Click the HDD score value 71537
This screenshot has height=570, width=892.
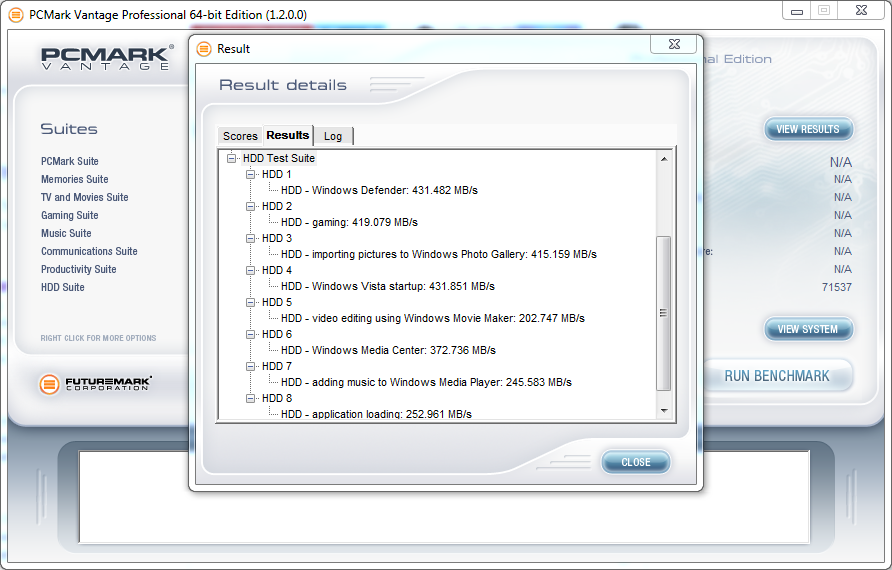(x=837, y=287)
